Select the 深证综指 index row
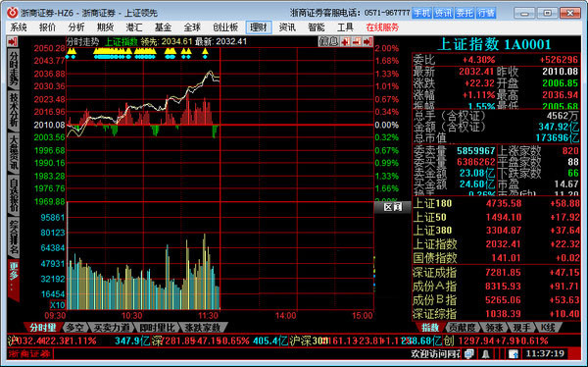 (x=496, y=314)
